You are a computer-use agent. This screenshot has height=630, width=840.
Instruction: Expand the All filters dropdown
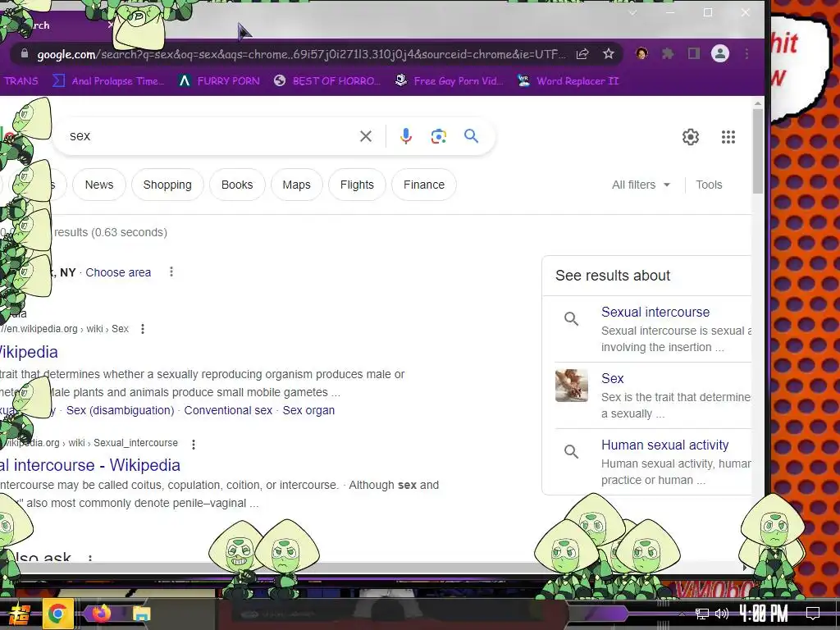point(641,185)
